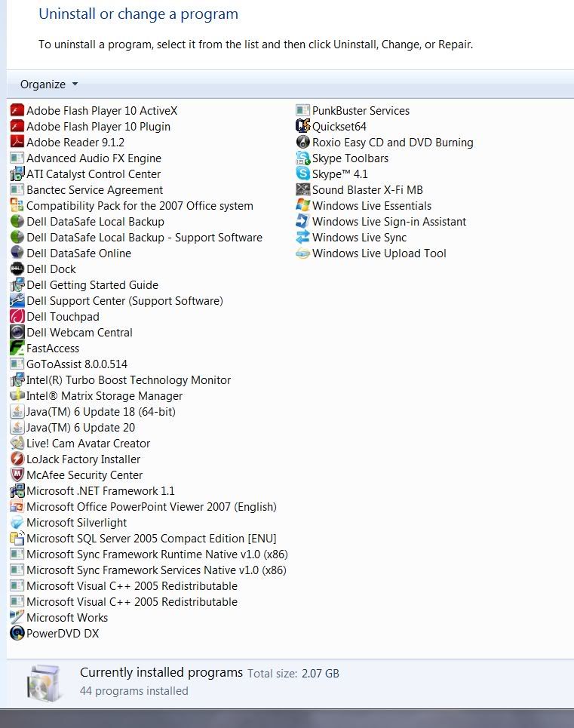
Task: Select the Quickset64 icon
Action: [302, 126]
